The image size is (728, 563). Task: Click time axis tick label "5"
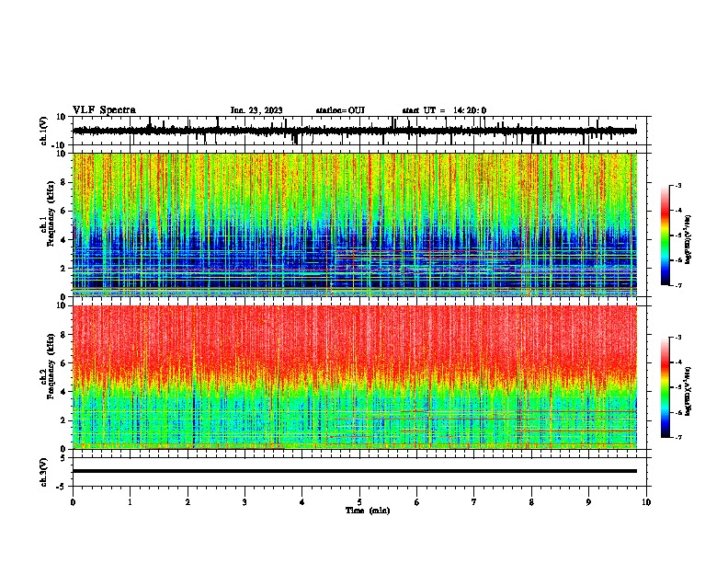point(359,502)
